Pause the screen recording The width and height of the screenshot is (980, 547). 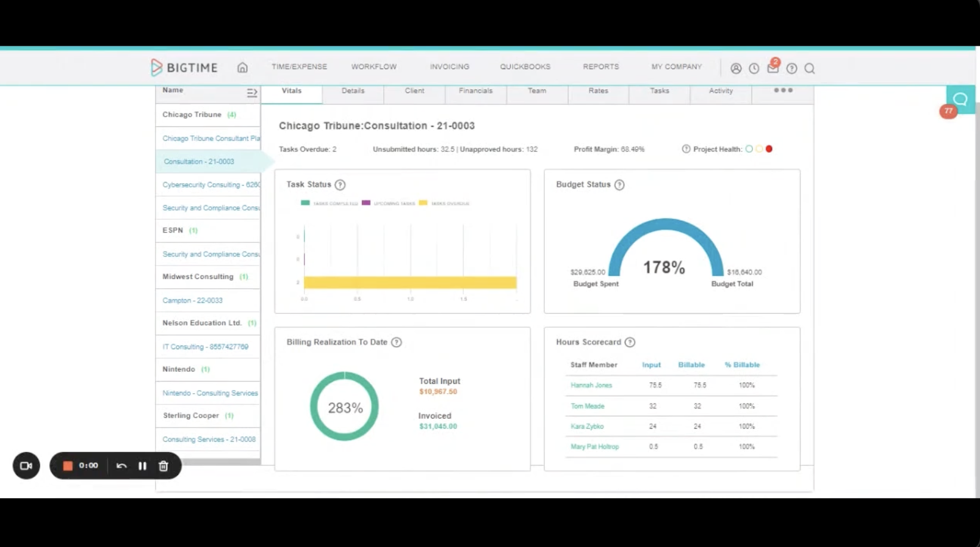(142, 466)
